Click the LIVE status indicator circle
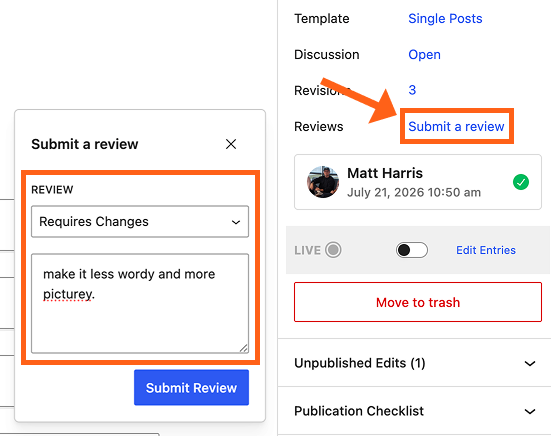Screen dimensions: 551x436 click(333, 250)
